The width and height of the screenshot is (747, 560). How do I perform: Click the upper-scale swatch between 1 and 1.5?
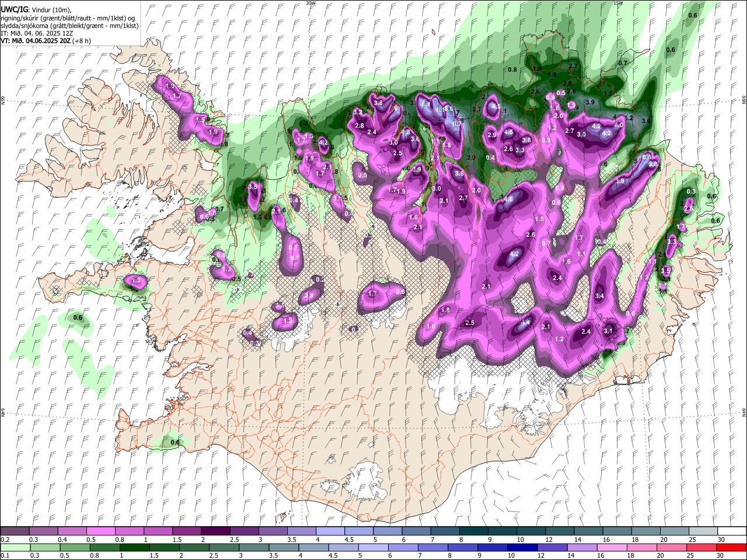click(158, 531)
